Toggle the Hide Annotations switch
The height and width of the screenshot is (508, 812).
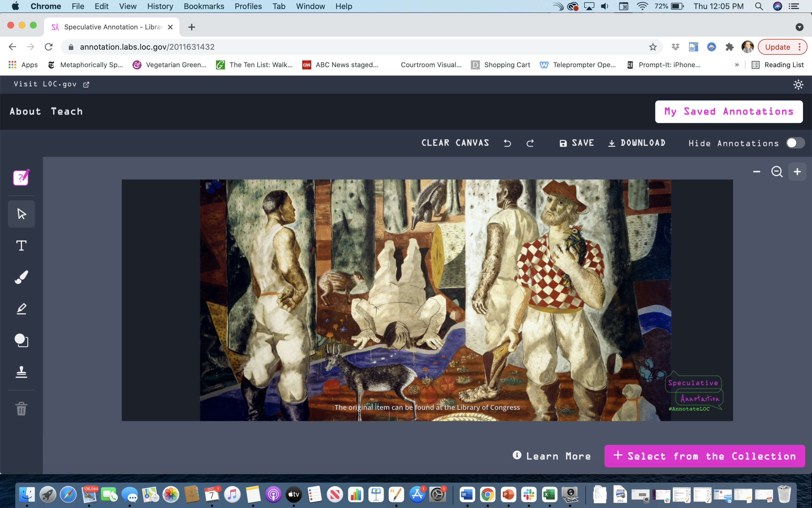coord(795,143)
